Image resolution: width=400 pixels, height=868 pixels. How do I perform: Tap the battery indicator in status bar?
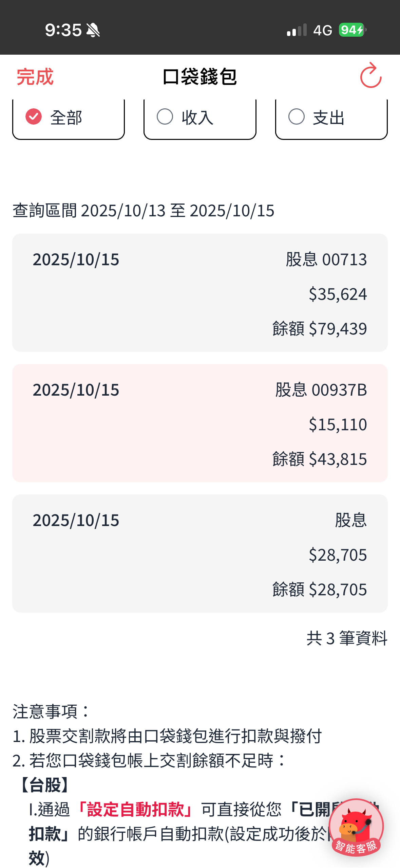tap(352, 30)
